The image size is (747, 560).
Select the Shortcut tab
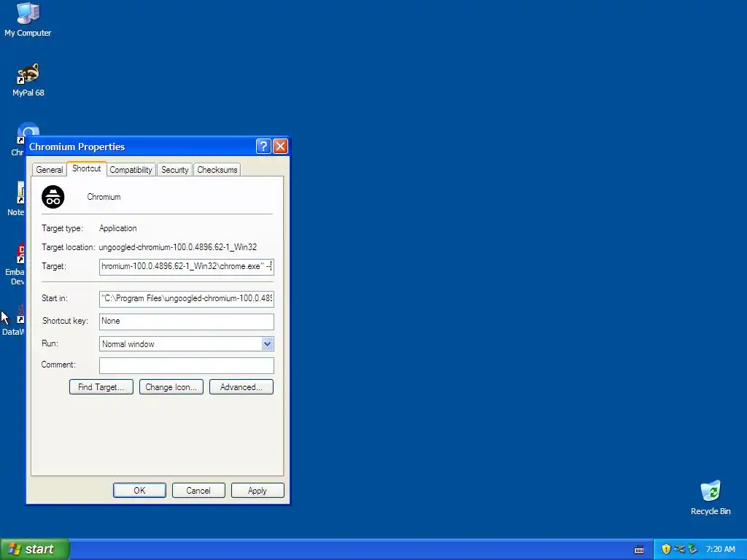[x=86, y=168]
